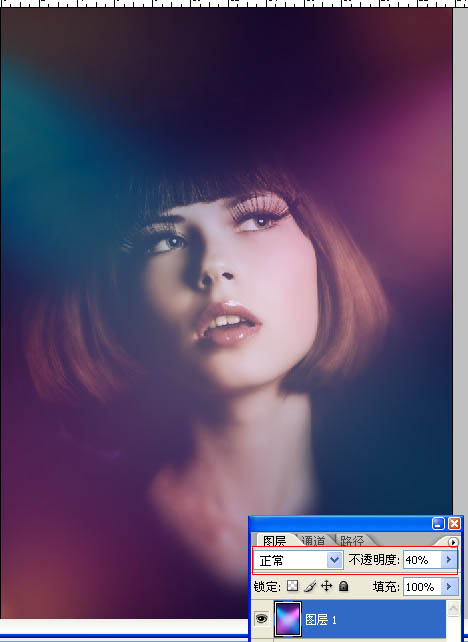Viewport: 468px width, 642px height.
Task: Open the layers panel flyout menu arrow
Action: click(x=452, y=542)
